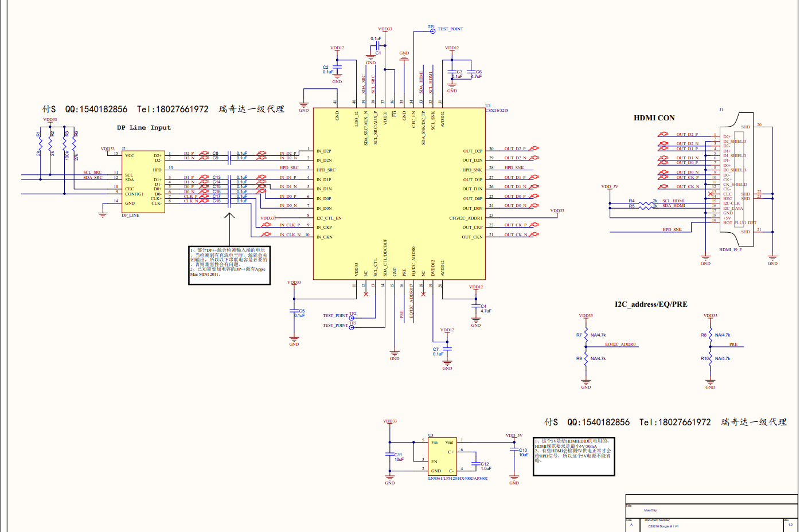This screenshot has width=800, height=532.
Task: Select resistor R7 NA/4.7k symbol
Action: coord(585,335)
